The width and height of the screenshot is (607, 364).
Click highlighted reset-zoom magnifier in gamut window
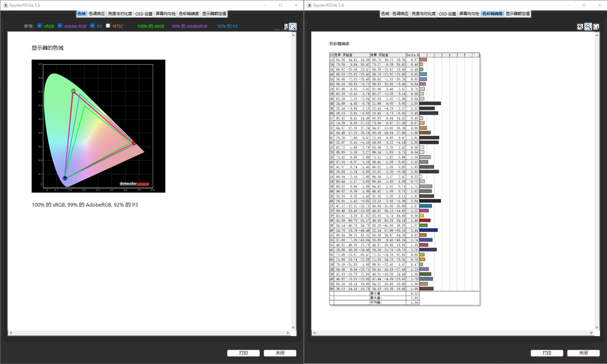coord(293,26)
